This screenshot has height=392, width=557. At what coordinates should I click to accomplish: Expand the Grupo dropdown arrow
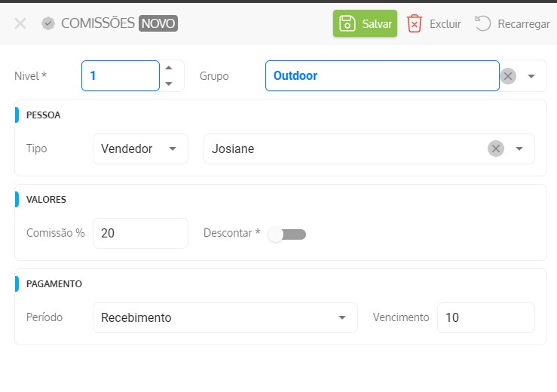point(531,76)
